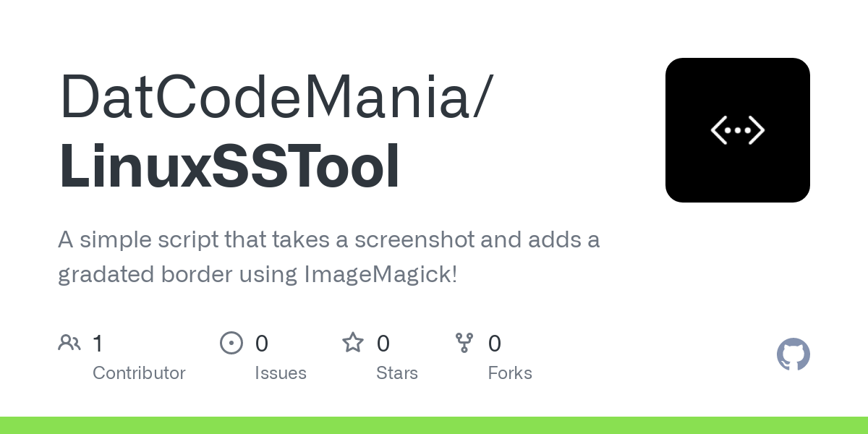This screenshot has width=868, height=434.
Task: Click the Stars star icon
Action: (x=353, y=342)
